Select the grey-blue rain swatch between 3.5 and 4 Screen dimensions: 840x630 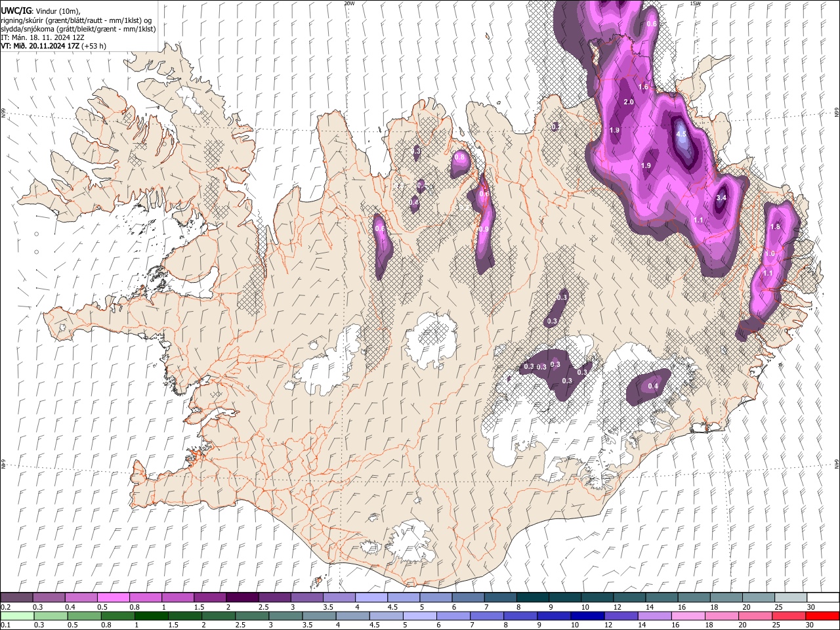(319, 616)
